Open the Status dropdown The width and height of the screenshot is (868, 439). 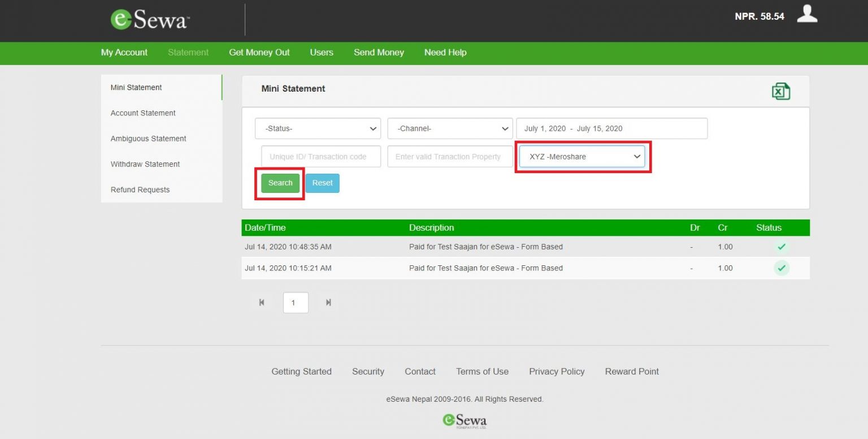point(318,128)
